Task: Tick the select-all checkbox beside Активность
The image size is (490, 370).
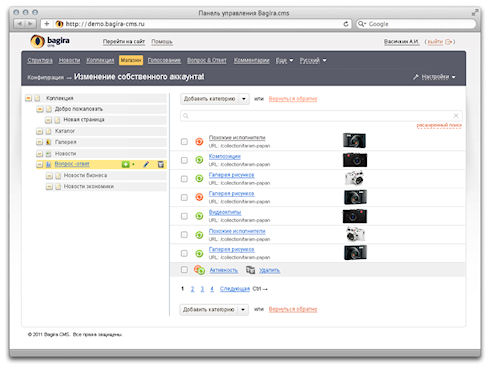Action: pos(184,270)
